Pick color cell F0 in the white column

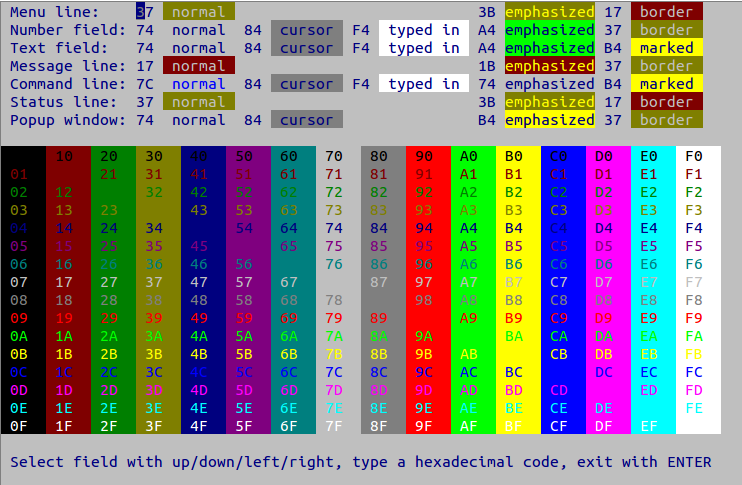[x=694, y=156]
